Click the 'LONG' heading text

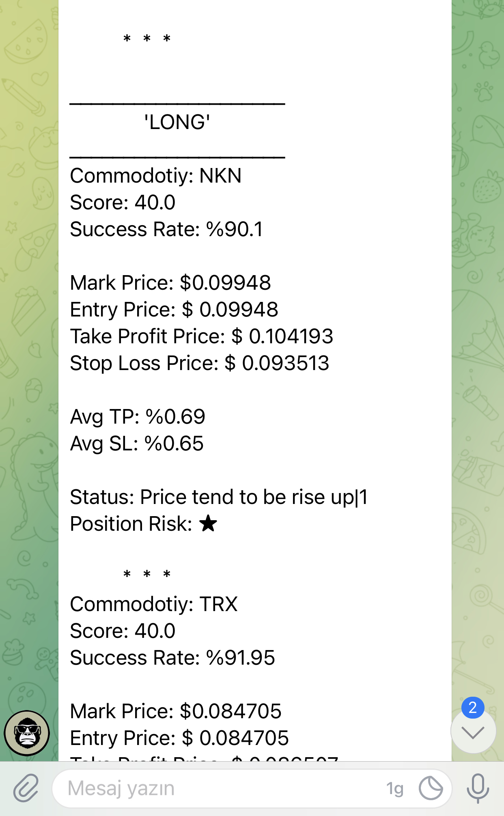[177, 122]
